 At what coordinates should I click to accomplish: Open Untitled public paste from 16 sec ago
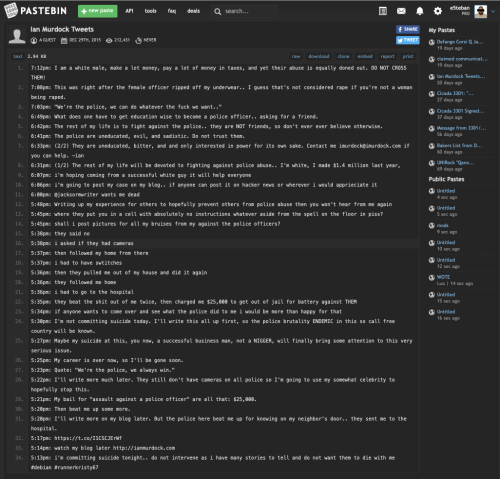pyautogui.click(x=446, y=312)
